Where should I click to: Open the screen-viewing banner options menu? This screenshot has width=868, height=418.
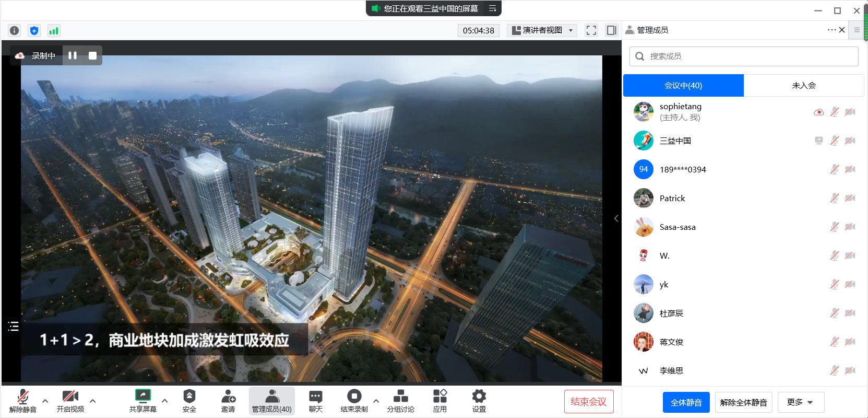pyautogui.click(x=492, y=8)
